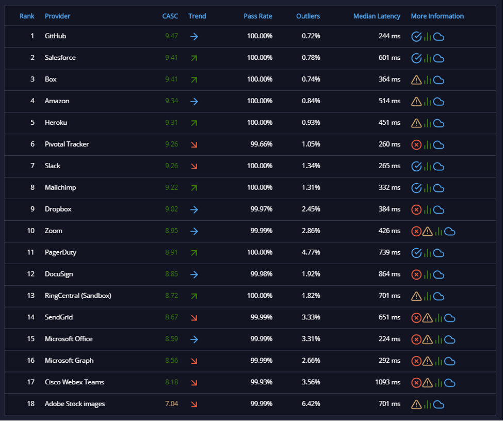The height and width of the screenshot is (421, 504).
Task: Click the downward trend arrow for Adobe Stock images
Action: point(194,404)
